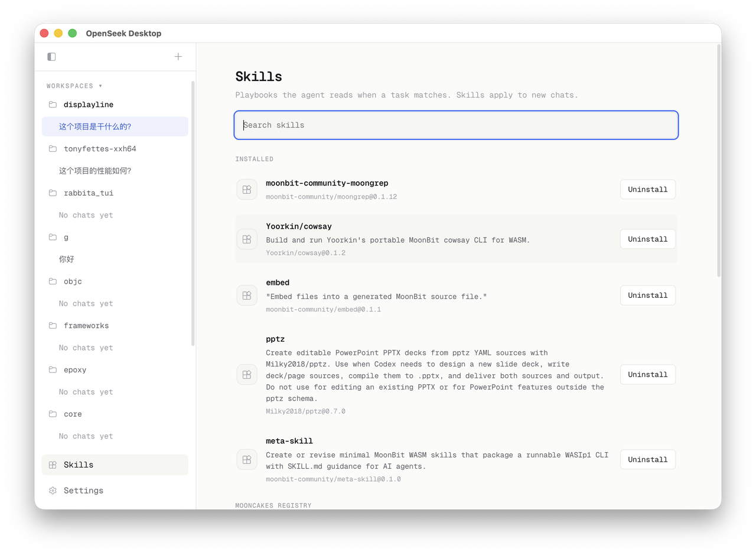The height and width of the screenshot is (555, 756).
Task: Click the folder icon beside core
Action: (x=53, y=414)
